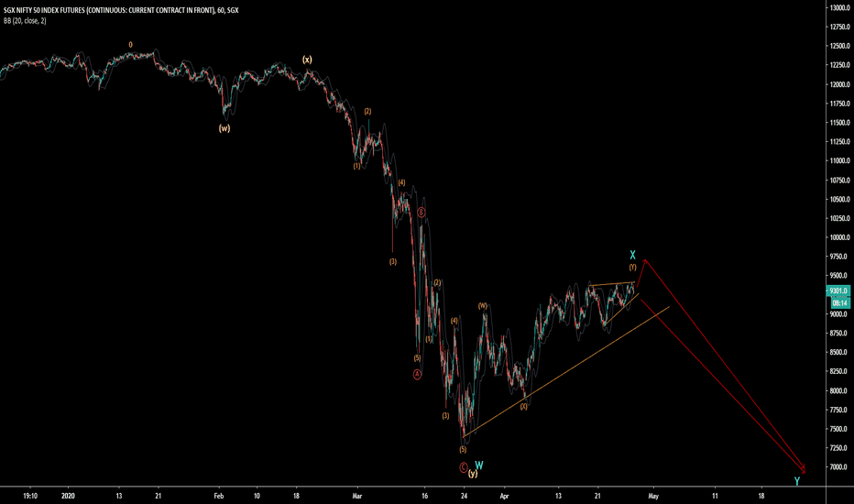
Task: Click the 13000.0 price axis label
Action: tap(841, 7)
